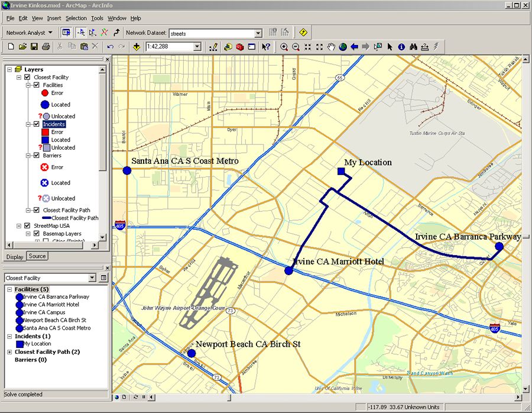The width and height of the screenshot is (532, 413).
Task: Collapse the StreetMap USA layer node
Action: (x=19, y=225)
